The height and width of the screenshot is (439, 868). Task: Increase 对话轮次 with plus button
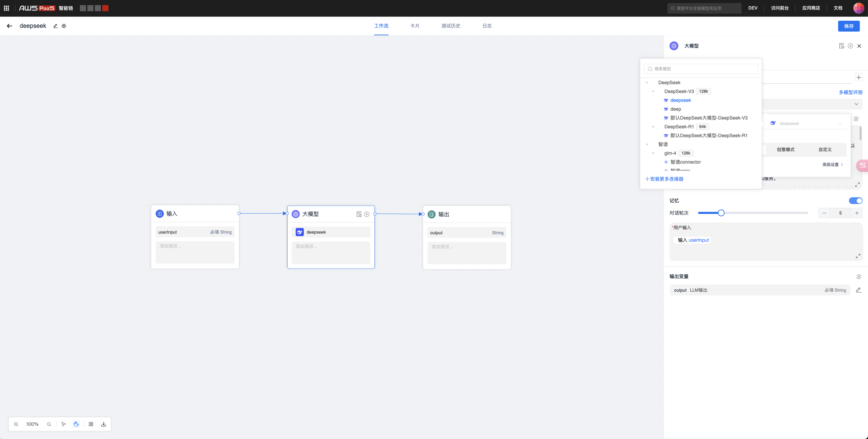(x=857, y=213)
